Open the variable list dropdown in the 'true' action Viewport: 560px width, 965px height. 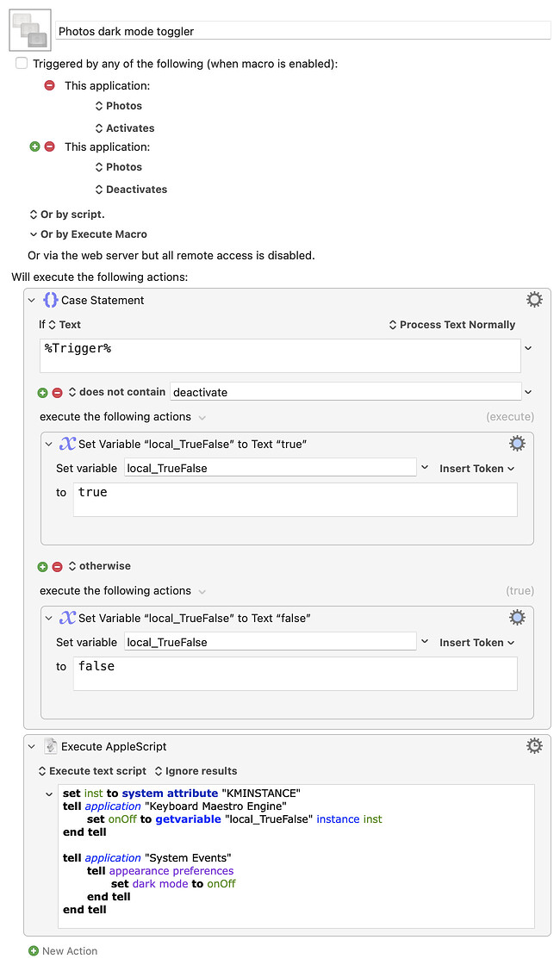[425, 468]
